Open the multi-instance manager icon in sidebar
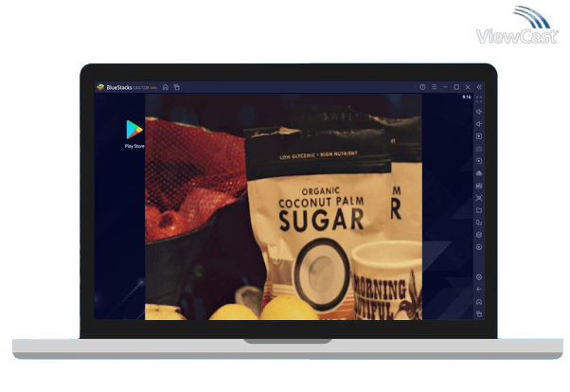570x392 pixels. (479, 223)
